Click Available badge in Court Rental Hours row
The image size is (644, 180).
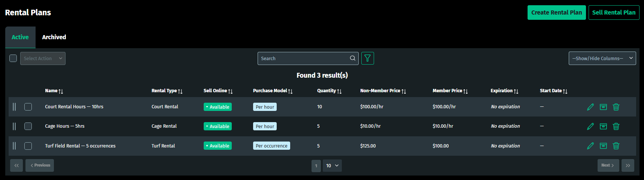(218, 107)
